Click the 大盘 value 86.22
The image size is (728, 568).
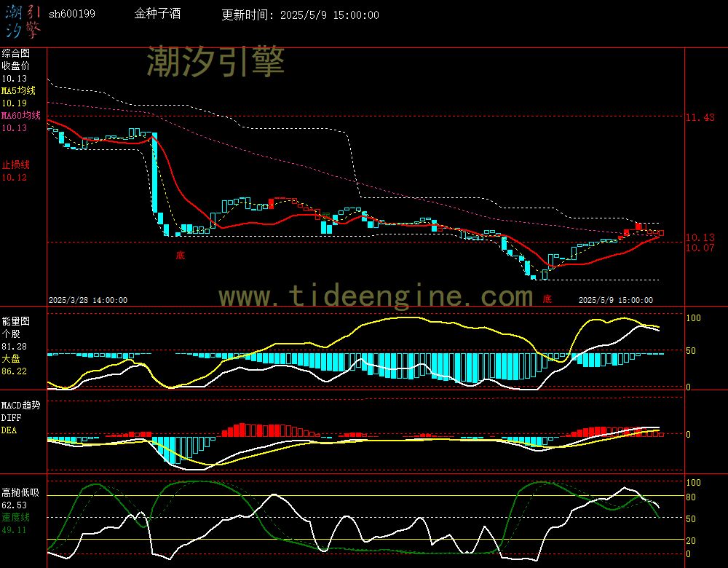click(x=15, y=371)
